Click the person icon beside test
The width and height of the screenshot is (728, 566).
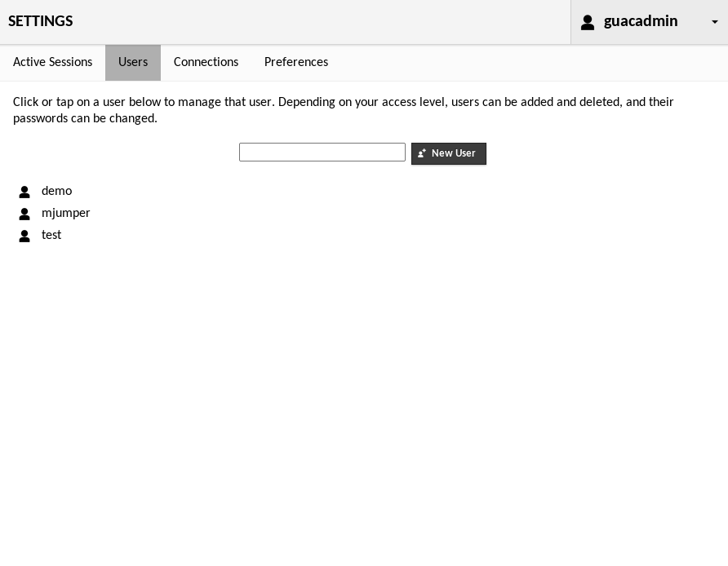(x=24, y=236)
